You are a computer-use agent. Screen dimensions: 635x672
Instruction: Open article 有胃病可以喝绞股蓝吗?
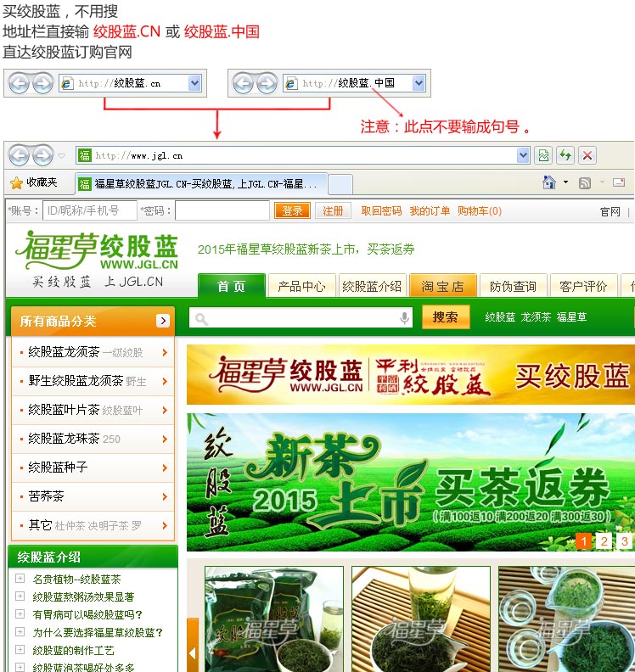87,614
